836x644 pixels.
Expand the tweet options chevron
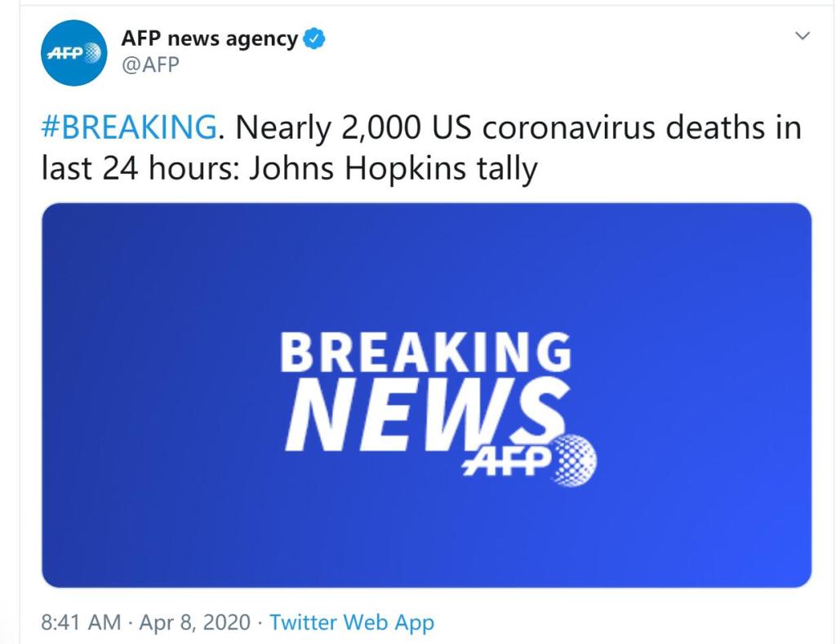(x=803, y=36)
